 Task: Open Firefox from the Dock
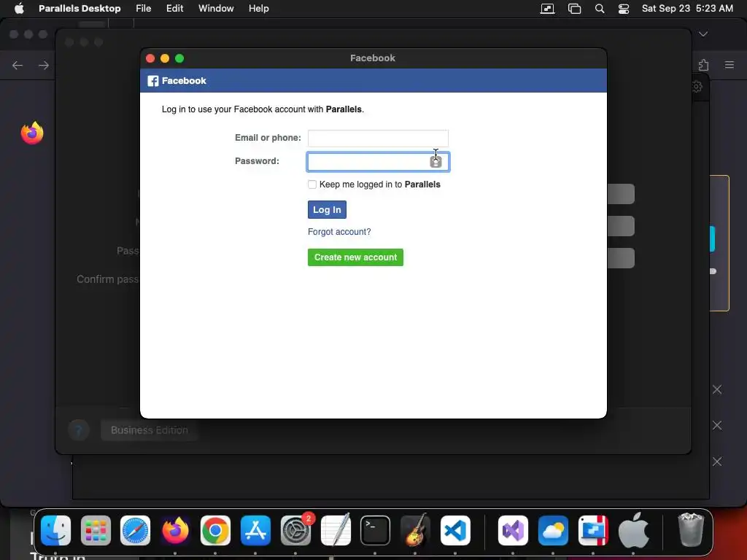pos(175,531)
